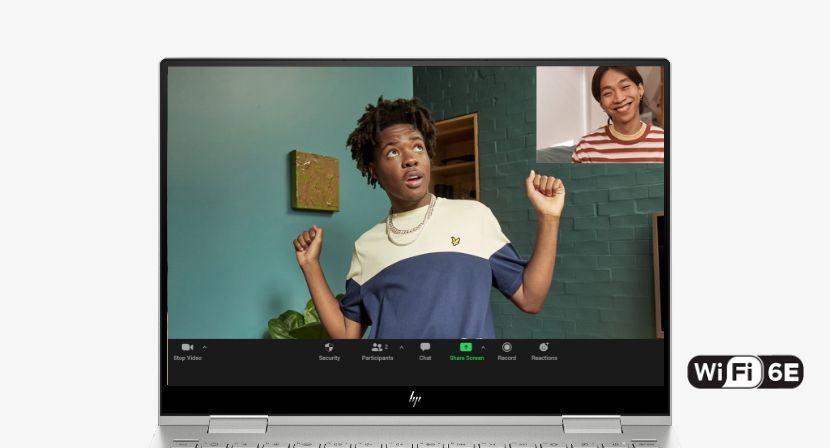The height and width of the screenshot is (448, 830).
Task: Open the Reactions emoji icon
Action: (x=544, y=347)
